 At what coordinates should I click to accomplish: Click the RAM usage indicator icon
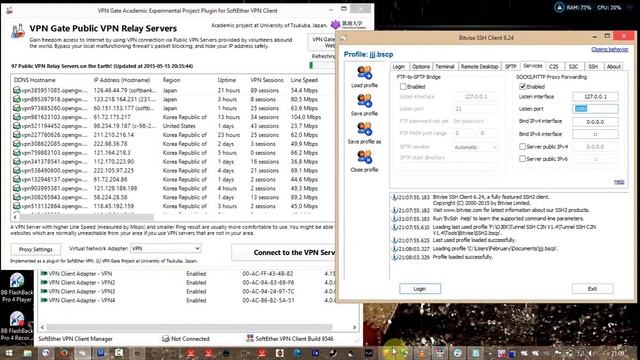(559, 7)
